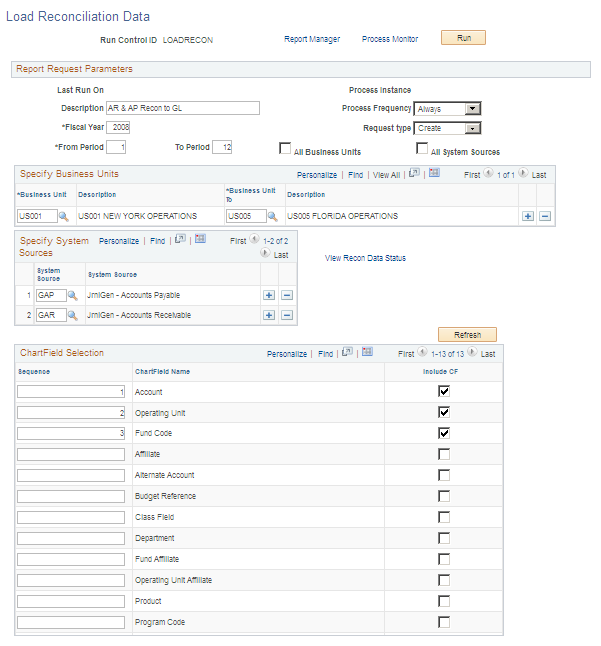Click the Sequence field for Affiliate
Viewport: 601px width, 646px height.
click(71, 454)
